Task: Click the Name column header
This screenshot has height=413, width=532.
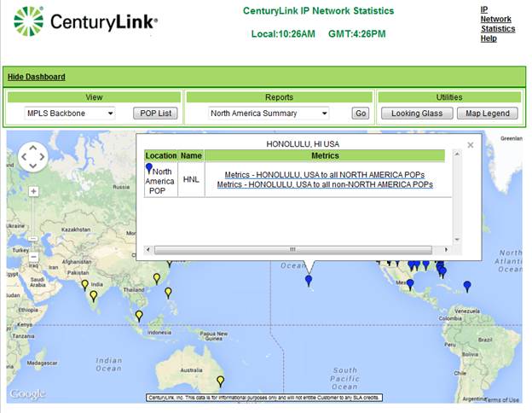Action: point(191,155)
